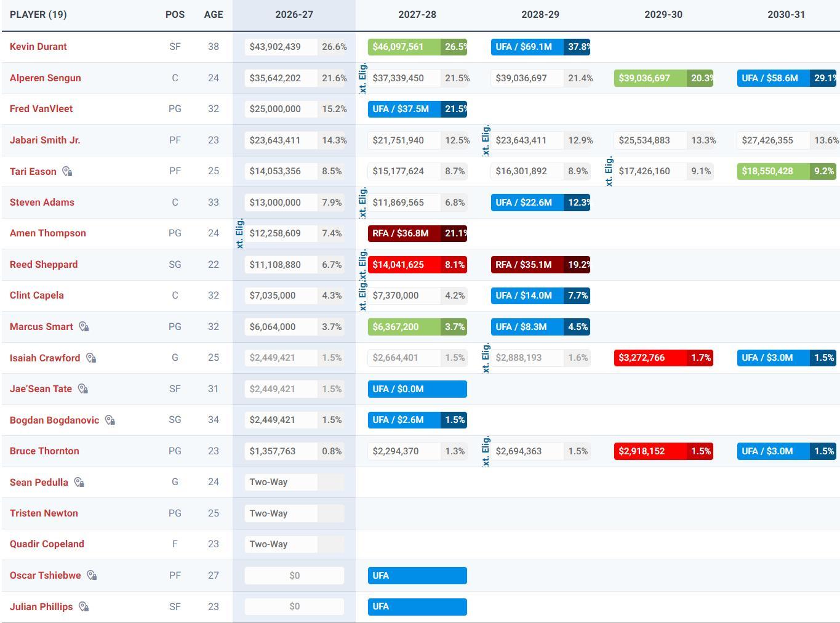Screen dimensions: 840x623
Task: Go to Fred VanVleet's profile
Action: [x=41, y=109]
